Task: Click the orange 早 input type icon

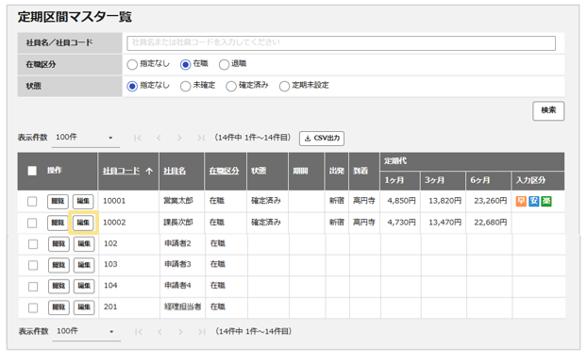Action: click(521, 201)
